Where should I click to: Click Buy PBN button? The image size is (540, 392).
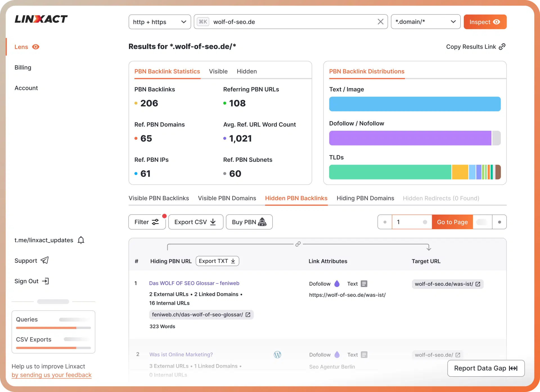[x=249, y=222]
